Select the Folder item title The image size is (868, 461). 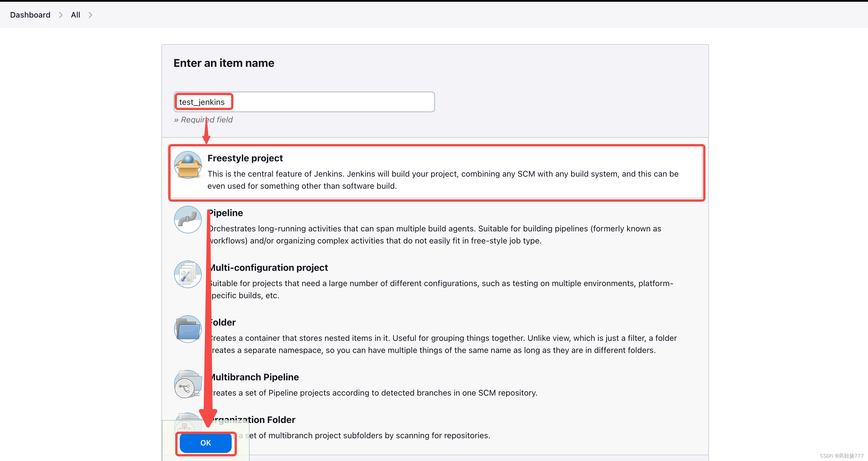[x=222, y=322]
